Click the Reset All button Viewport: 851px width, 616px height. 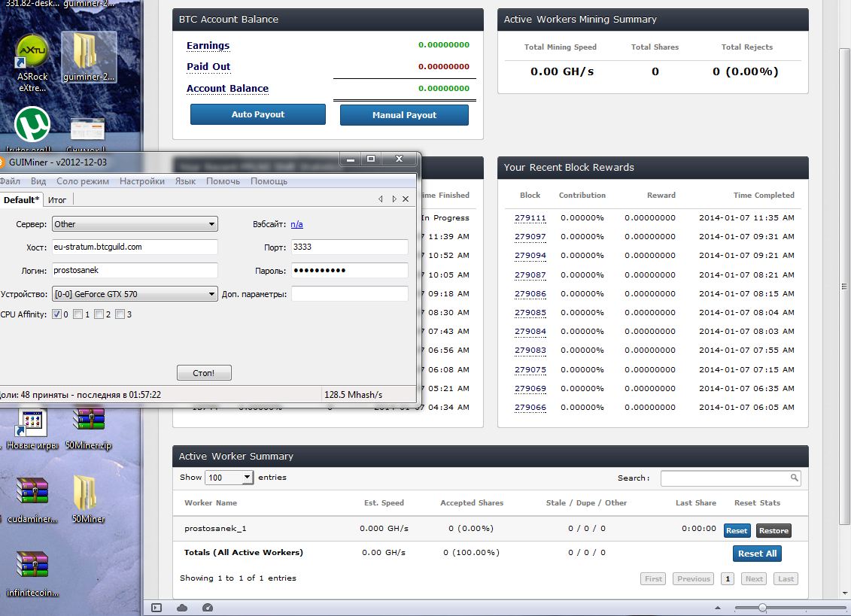(757, 554)
